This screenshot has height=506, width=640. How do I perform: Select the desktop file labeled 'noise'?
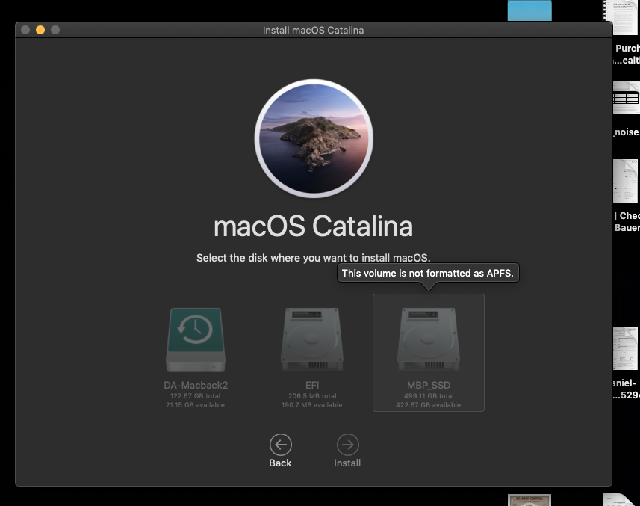pyautogui.click(x=626, y=98)
